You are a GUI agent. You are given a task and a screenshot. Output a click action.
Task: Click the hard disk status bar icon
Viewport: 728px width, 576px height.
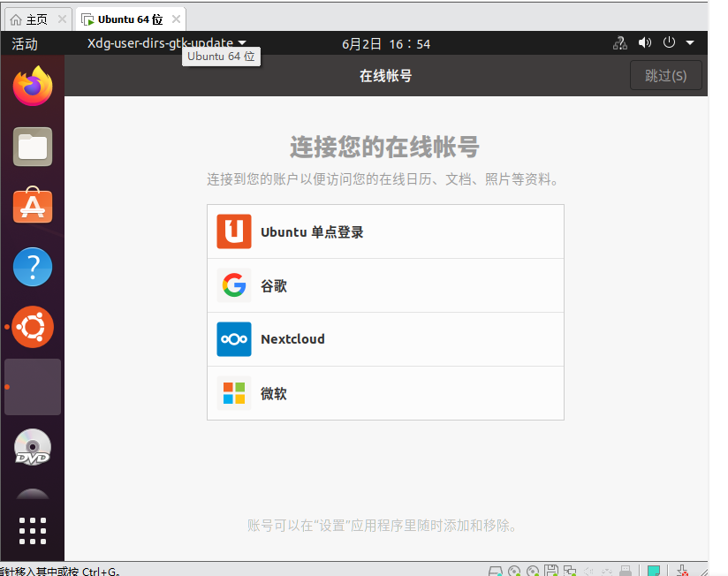point(496,572)
